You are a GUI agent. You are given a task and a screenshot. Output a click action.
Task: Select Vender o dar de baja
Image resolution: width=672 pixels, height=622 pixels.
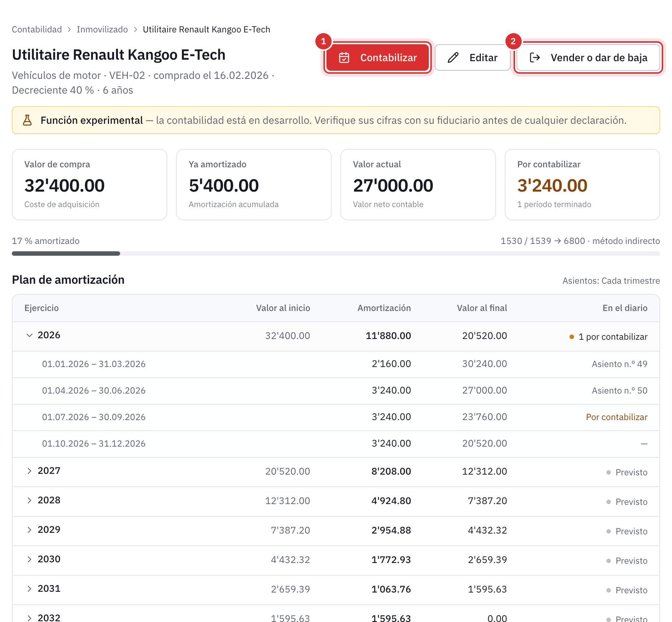[588, 57]
